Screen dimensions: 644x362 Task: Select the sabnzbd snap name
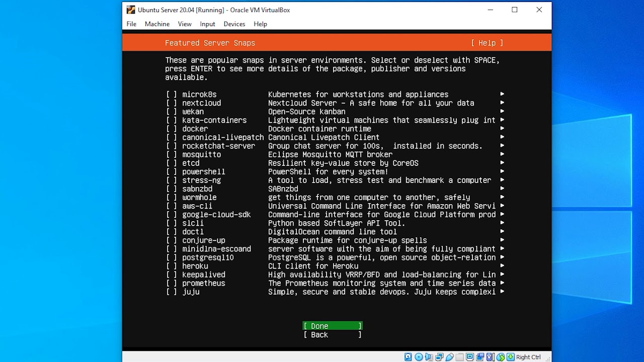coord(197,189)
